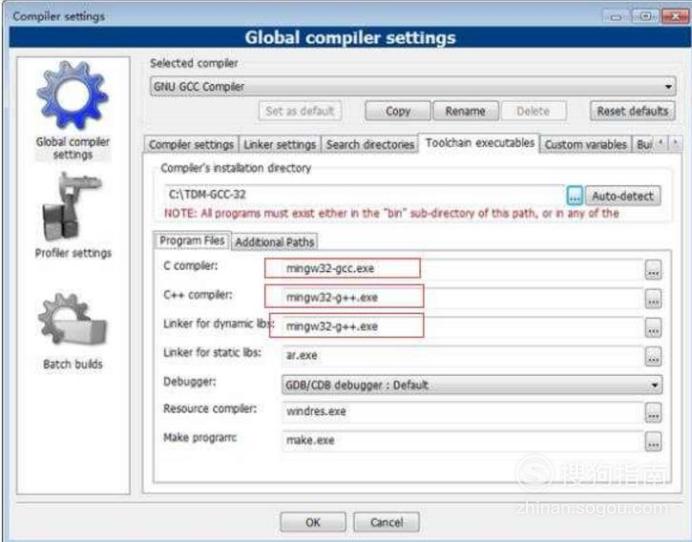Click the make.exe make program field
Viewport: 692px width, 542px height.
coord(463,440)
